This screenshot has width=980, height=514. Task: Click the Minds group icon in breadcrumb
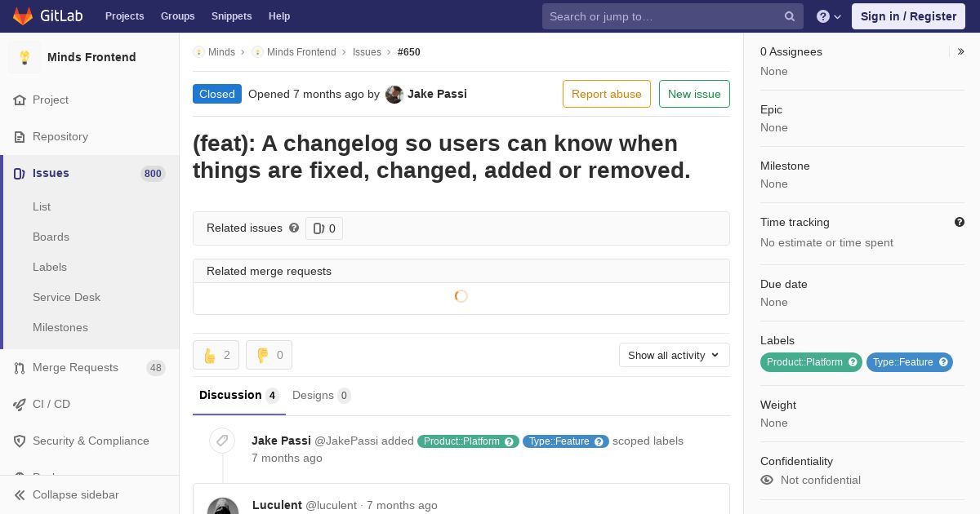tap(198, 52)
